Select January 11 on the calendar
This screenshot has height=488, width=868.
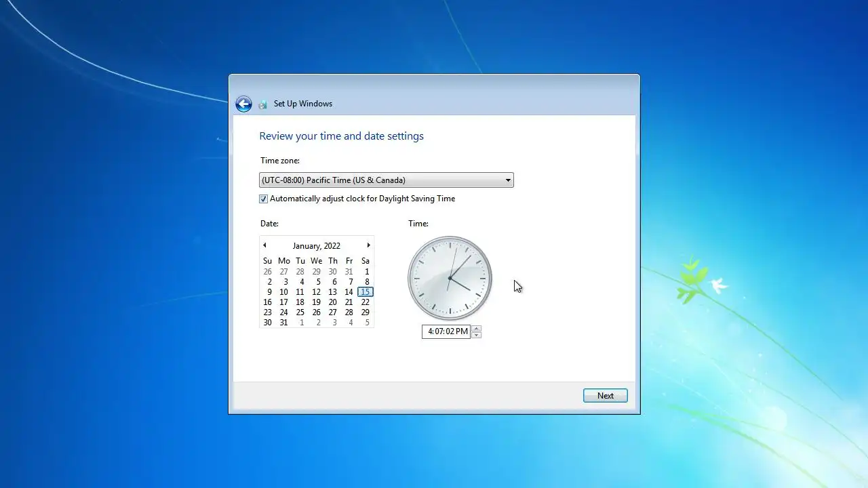coord(300,292)
